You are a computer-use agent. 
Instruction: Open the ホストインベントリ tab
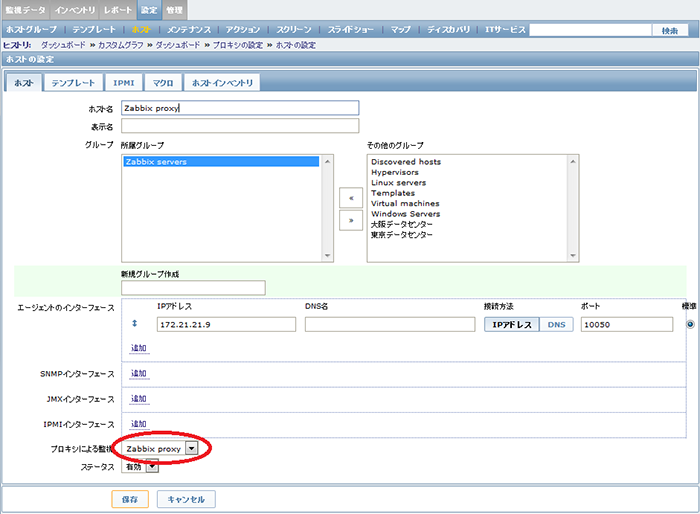click(x=222, y=83)
